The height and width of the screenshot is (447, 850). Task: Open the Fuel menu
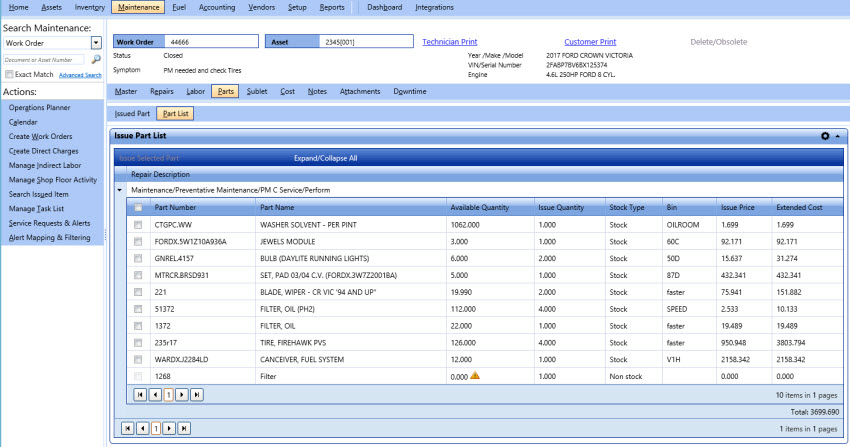point(179,7)
